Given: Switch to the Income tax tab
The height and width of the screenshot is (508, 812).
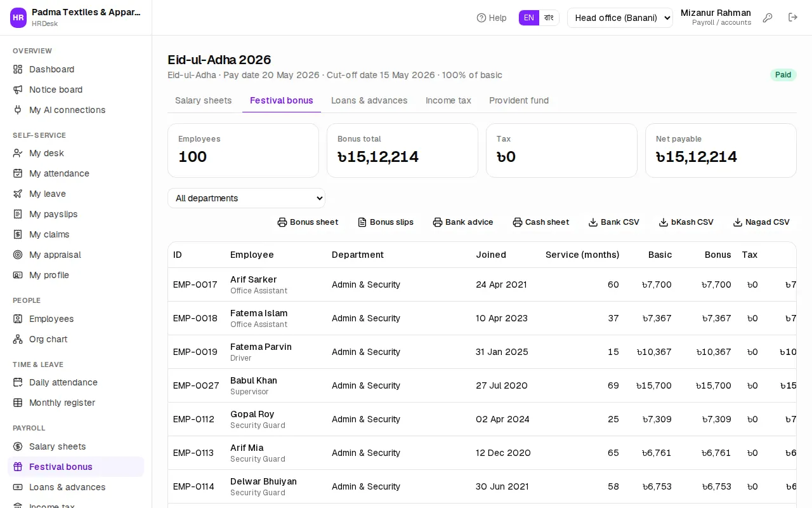Looking at the screenshot, I should [449, 100].
